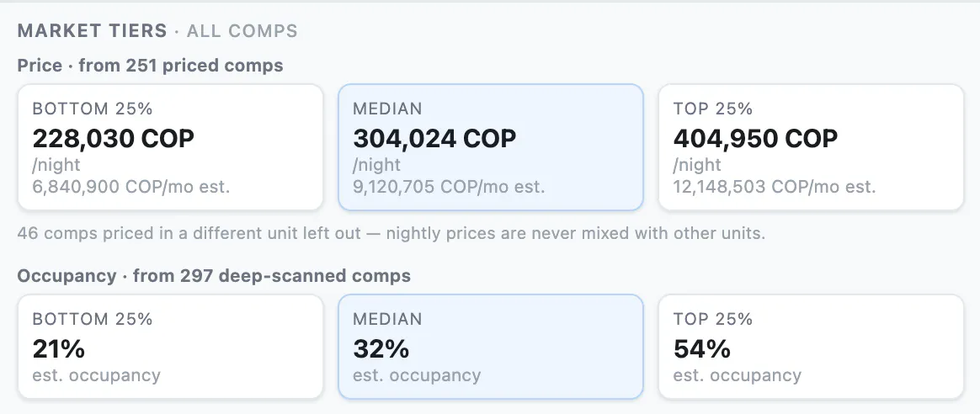
Task: Click the 54% est. occupancy value
Action: [x=701, y=349]
